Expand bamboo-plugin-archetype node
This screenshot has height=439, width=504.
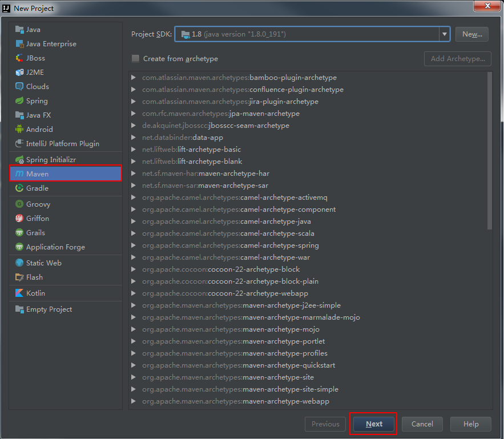click(134, 78)
